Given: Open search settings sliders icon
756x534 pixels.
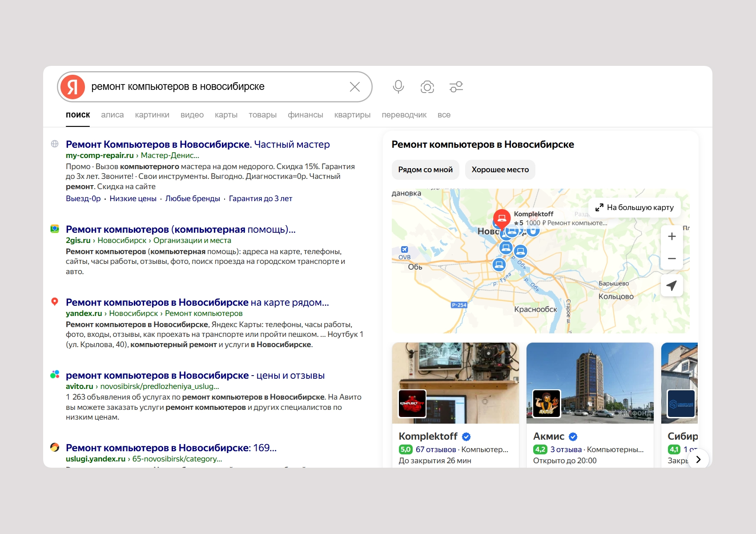Looking at the screenshot, I should point(456,87).
